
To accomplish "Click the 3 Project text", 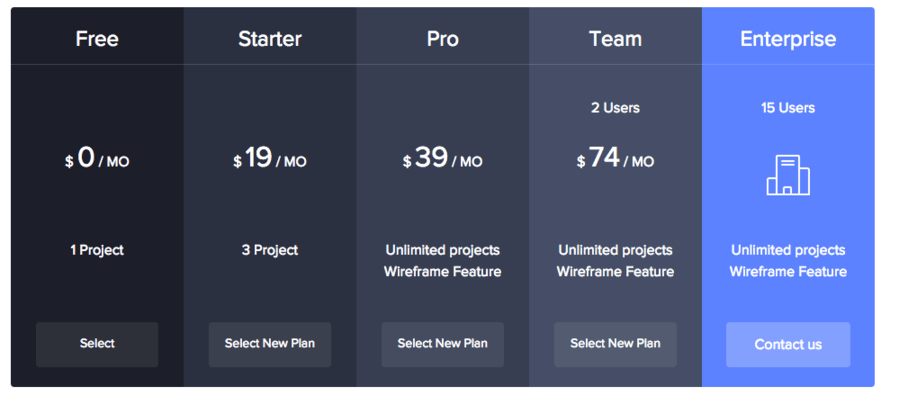I will (270, 250).
